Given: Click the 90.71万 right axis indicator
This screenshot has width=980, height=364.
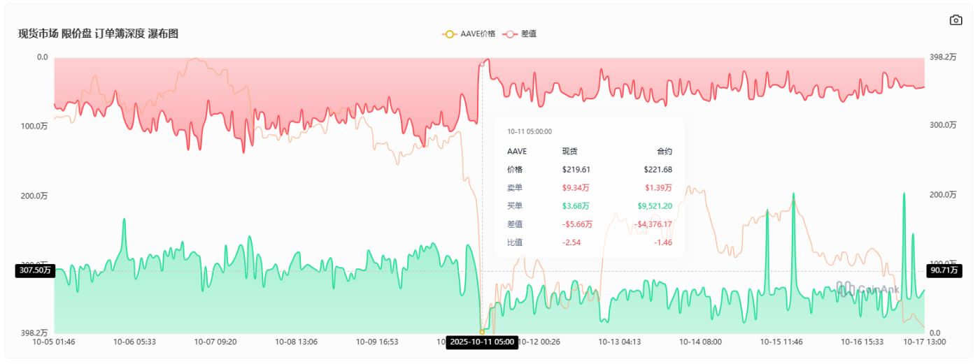Looking at the screenshot, I should (944, 270).
